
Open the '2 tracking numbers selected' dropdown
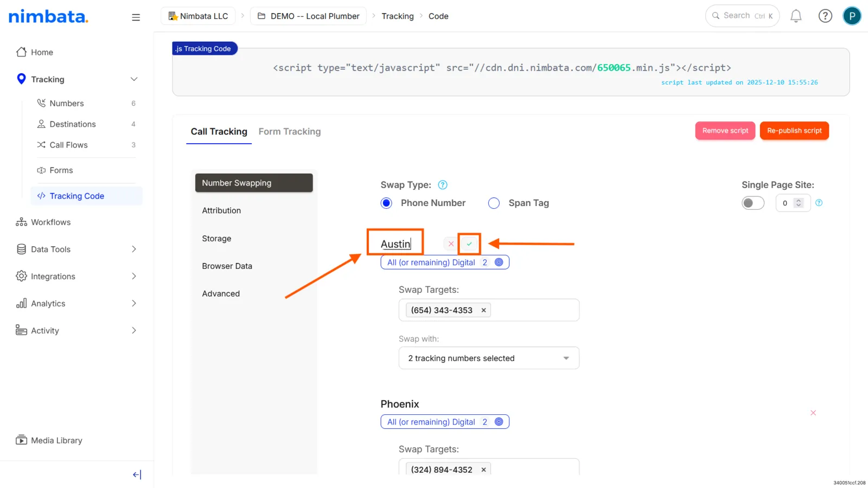pos(489,358)
